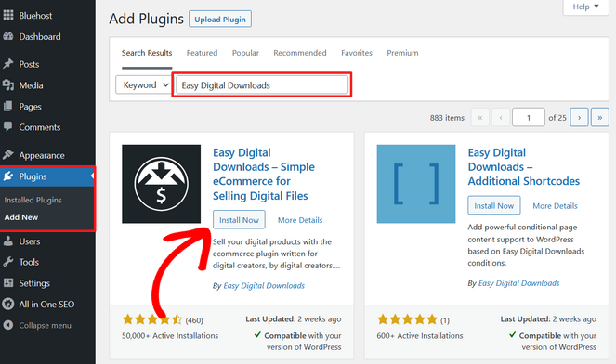This screenshot has width=616, height=364.
Task: Click the Comments speech bubble icon
Action: click(x=8, y=127)
